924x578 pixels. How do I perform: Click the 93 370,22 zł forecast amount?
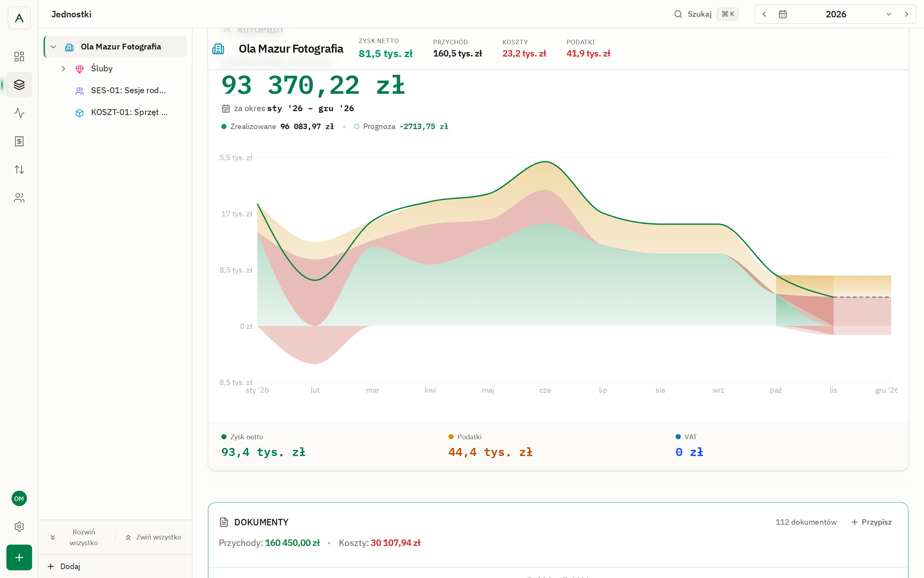pyautogui.click(x=313, y=85)
